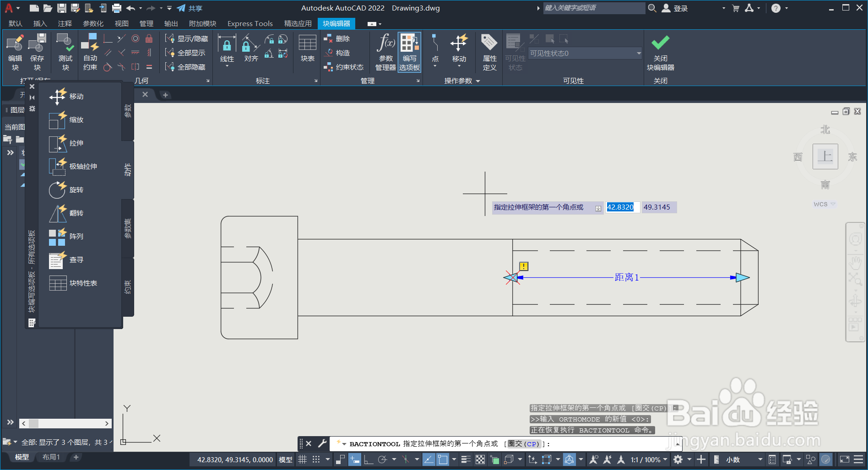868x470 pixels.
Task: Switch to the 参数集 palette tab
Action: pos(128,228)
